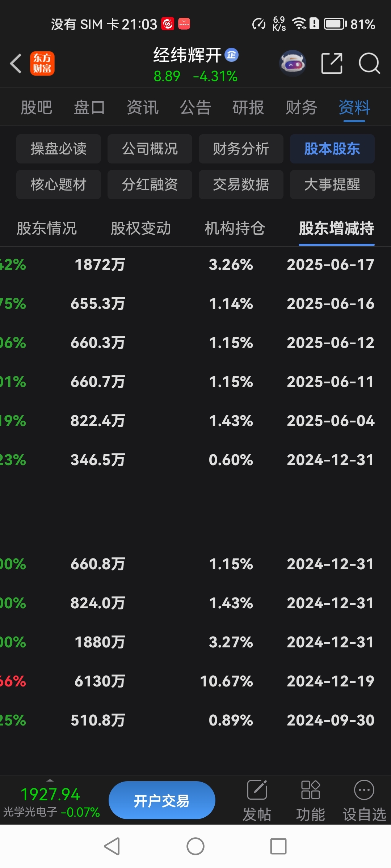Open search with the magnifier icon

[369, 64]
